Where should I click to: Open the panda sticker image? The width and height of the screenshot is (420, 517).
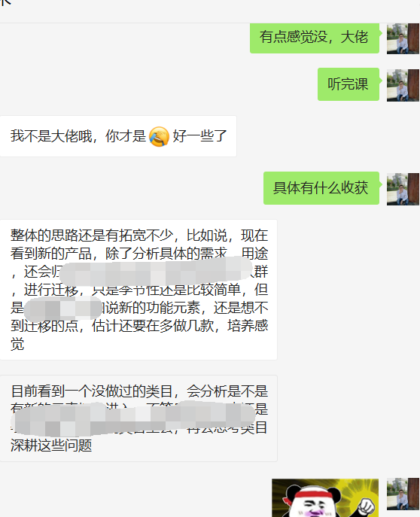pos(325,497)
